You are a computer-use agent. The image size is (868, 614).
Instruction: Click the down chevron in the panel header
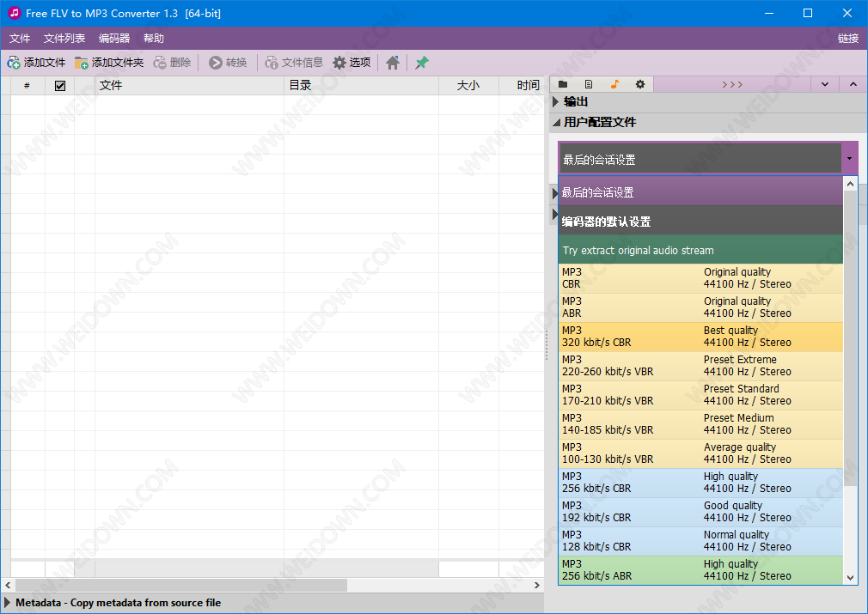click(825, 84)
